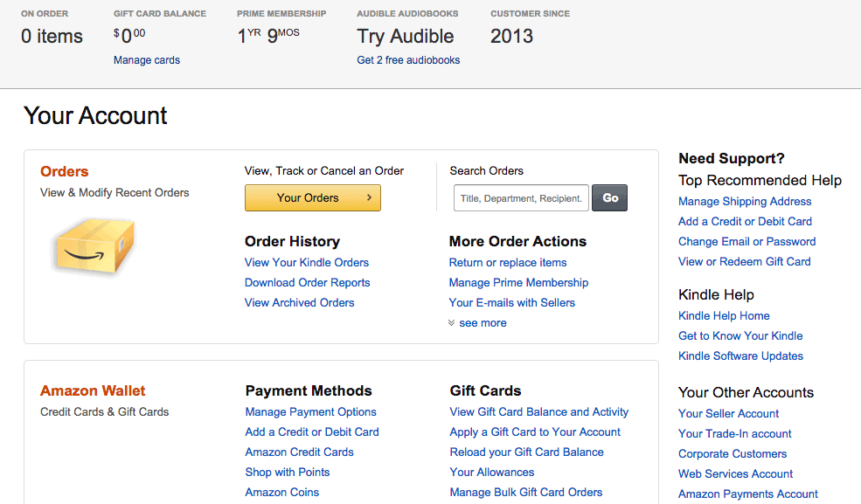Open Amazon Credit Cards link
The width and height of the screenshot is (861, 504).
pyautogui.click(x=300, y=452)
